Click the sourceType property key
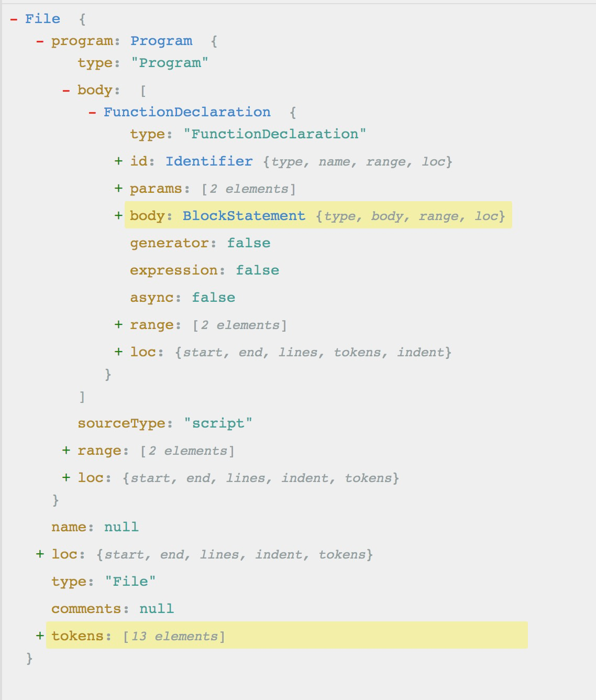This screenshot has height=700, width=596. point(122,423)
